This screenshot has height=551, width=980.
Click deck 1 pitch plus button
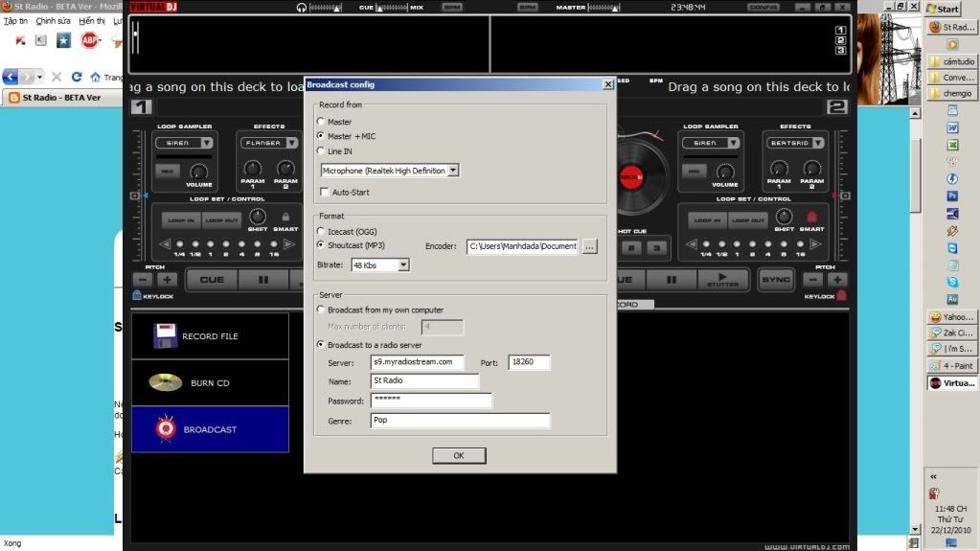[167, 280]
